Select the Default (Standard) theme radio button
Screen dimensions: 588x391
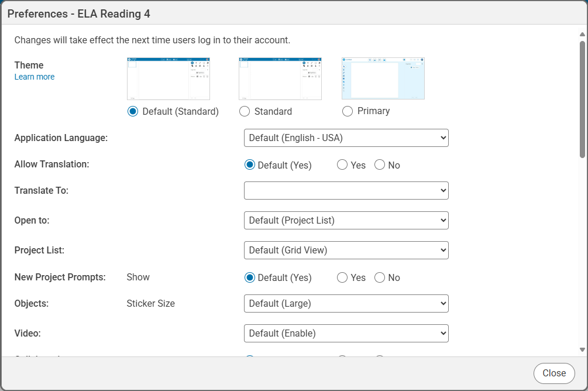pos(133,111)
